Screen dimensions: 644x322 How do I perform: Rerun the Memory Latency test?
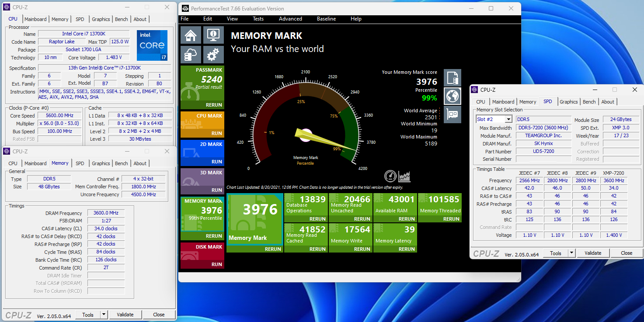[407, 249]
